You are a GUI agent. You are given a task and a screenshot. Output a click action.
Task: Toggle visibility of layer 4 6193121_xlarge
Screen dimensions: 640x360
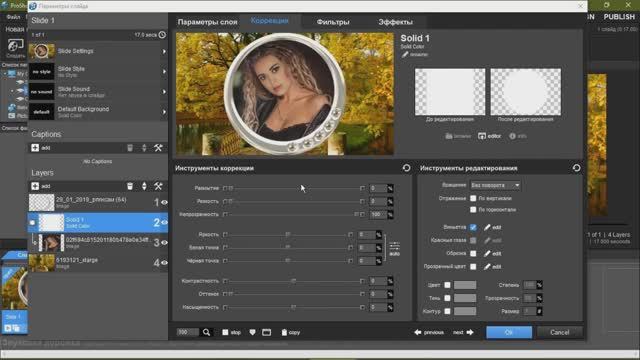pyautogui.click(x=164, y=263)
